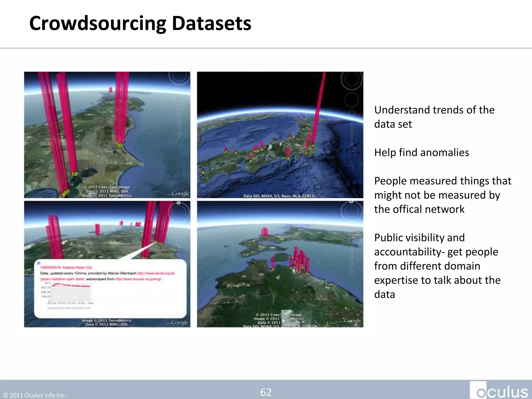The height and width of the screenshot is (399, 532).
Task: Click the yellow markers at bottom of top-left map
Action: coord(66,193)
